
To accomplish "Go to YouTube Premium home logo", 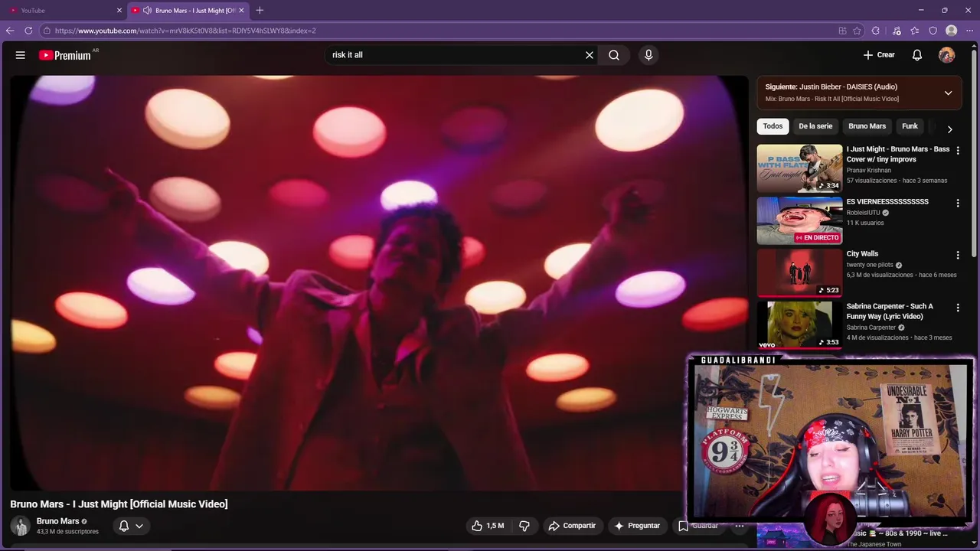I will tap(65, 55).
